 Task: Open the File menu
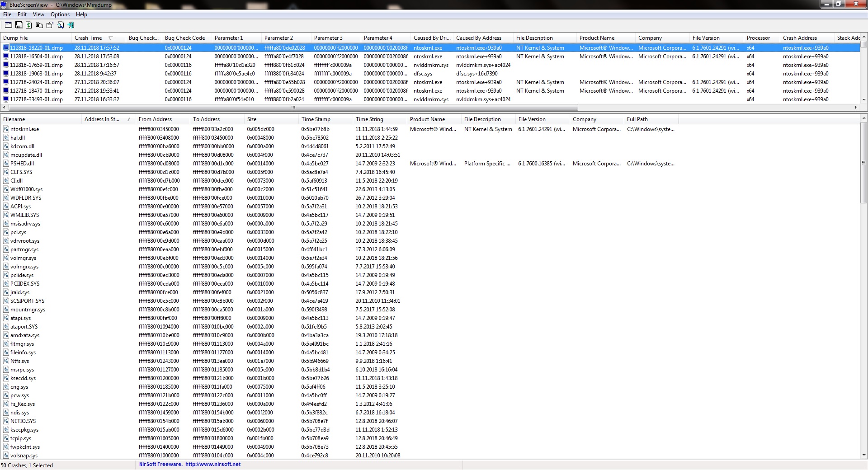click(7, 14)
